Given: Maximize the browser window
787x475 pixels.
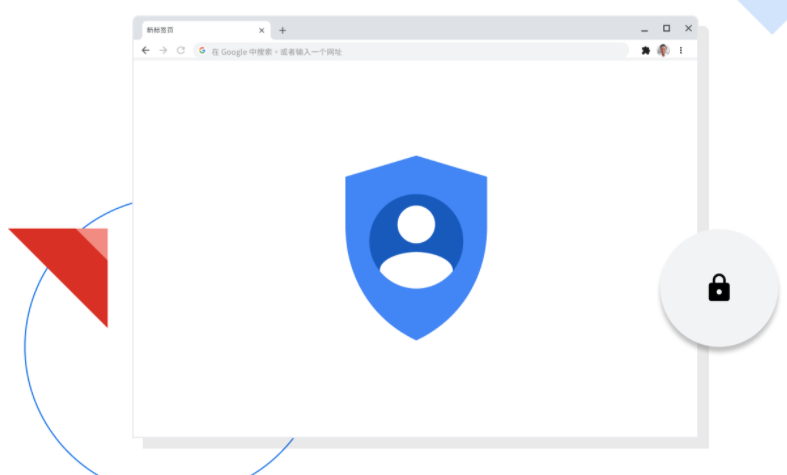Looking at the screenshot, I should (x=667, y=29).
